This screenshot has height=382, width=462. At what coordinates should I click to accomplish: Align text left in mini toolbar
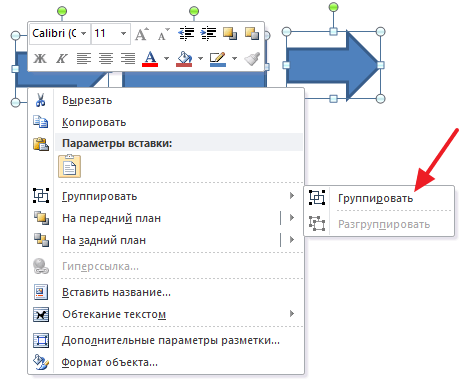84,59
